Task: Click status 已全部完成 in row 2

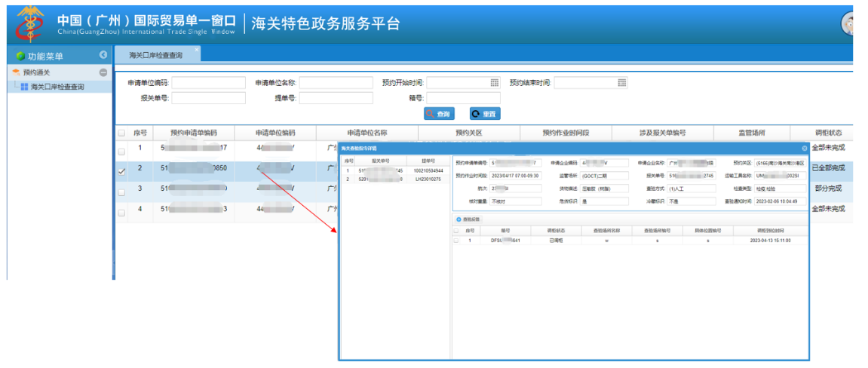Action: [x=828, y=167]
